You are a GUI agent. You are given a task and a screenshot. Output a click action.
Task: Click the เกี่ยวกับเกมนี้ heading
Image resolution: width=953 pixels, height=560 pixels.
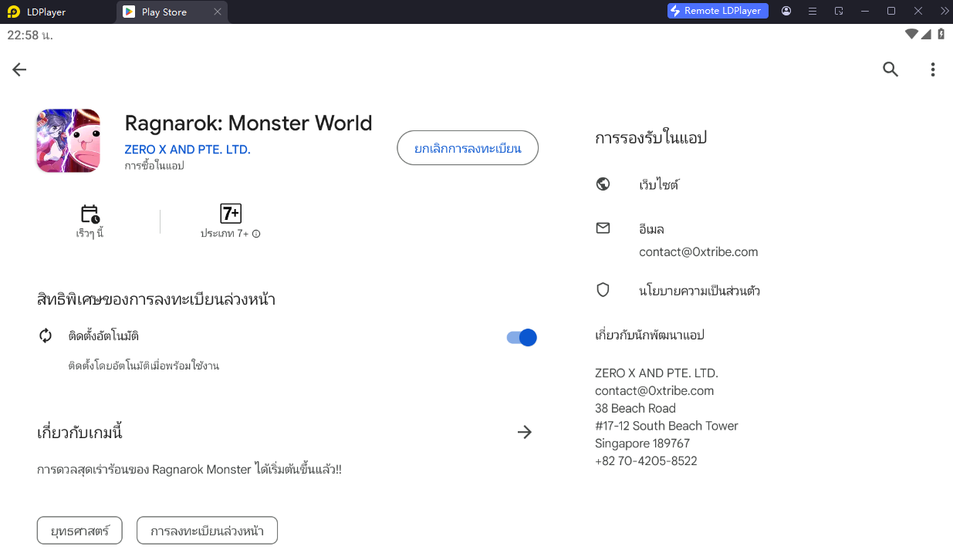tap(80, 432)
